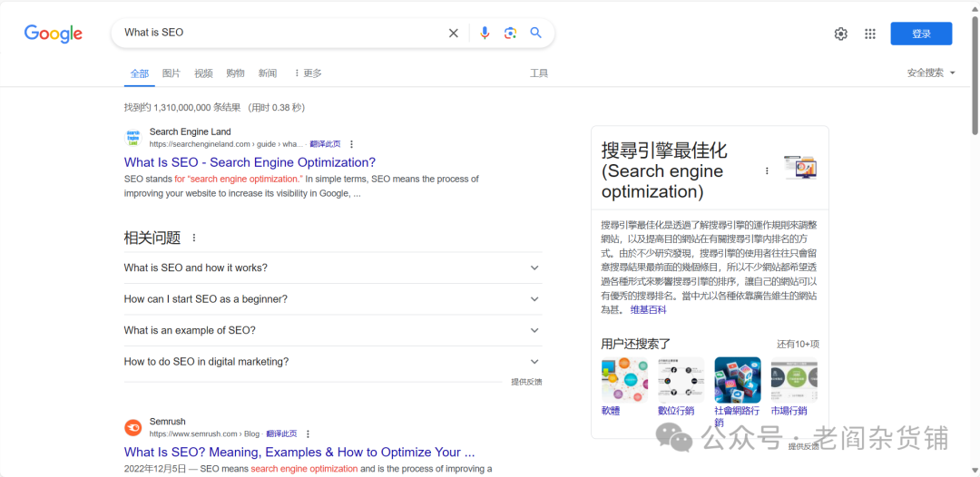Open Google Lens image search icon
Viewport: 980px width, 477px height.
click(x=511, y=33)
